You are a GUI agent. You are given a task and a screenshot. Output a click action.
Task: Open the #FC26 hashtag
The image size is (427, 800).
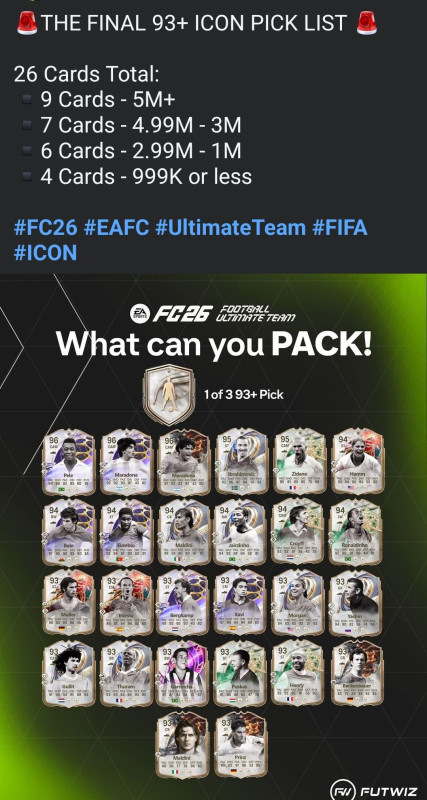point(45,228)
